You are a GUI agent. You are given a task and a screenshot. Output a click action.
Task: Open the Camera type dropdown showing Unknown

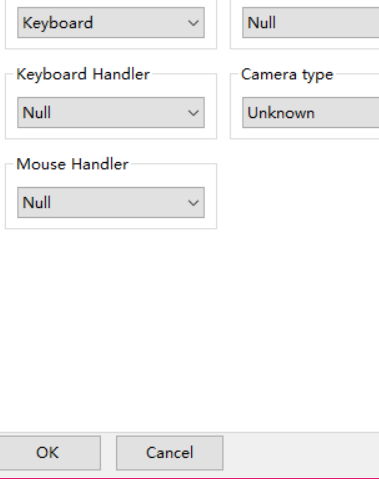coord(311,113)
